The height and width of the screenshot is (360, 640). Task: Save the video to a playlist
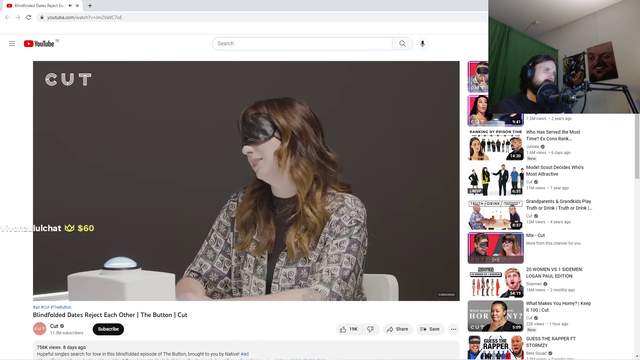tap(430, 329)
